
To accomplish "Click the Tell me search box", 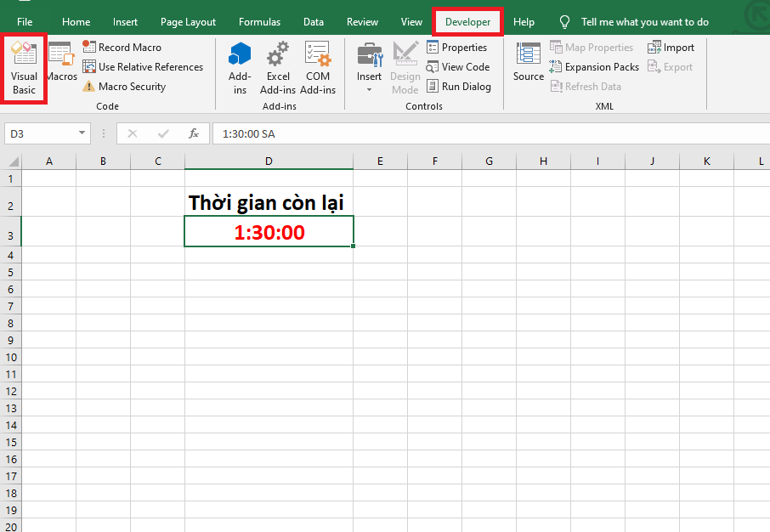I will pos(644,22).
